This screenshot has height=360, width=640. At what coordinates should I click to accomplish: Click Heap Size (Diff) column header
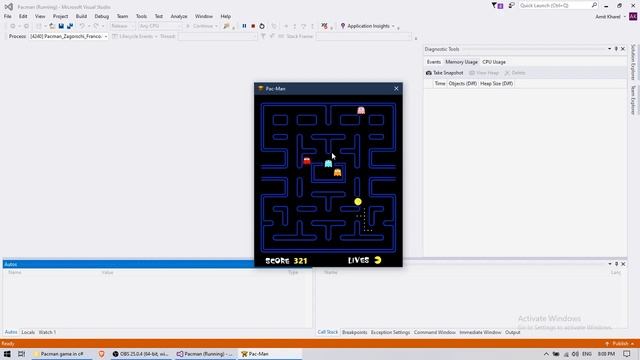point(496,83)
